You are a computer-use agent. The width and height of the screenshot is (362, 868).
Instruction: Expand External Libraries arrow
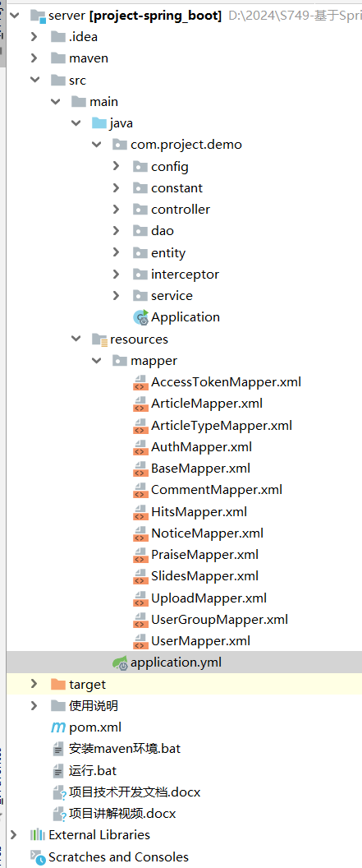click(x=15, y=834)
